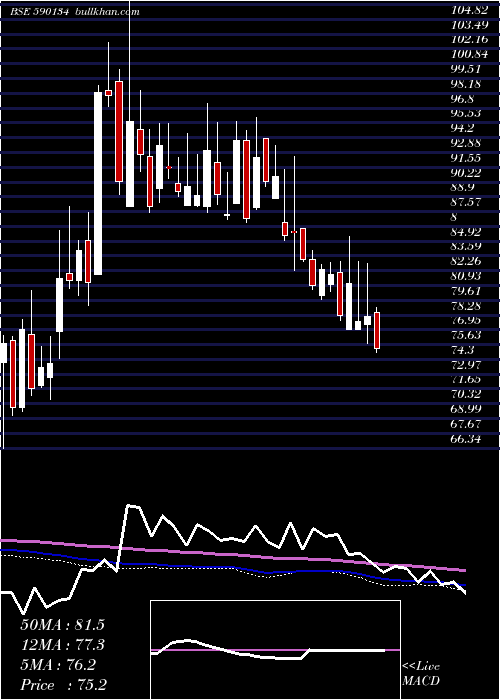Click the 83.59 price level
This screenshot has height=700, width=500.
pos(466,246)
